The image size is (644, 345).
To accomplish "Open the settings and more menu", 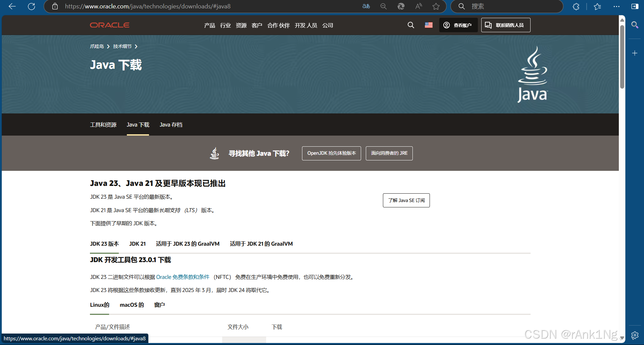I will [616, 6].
